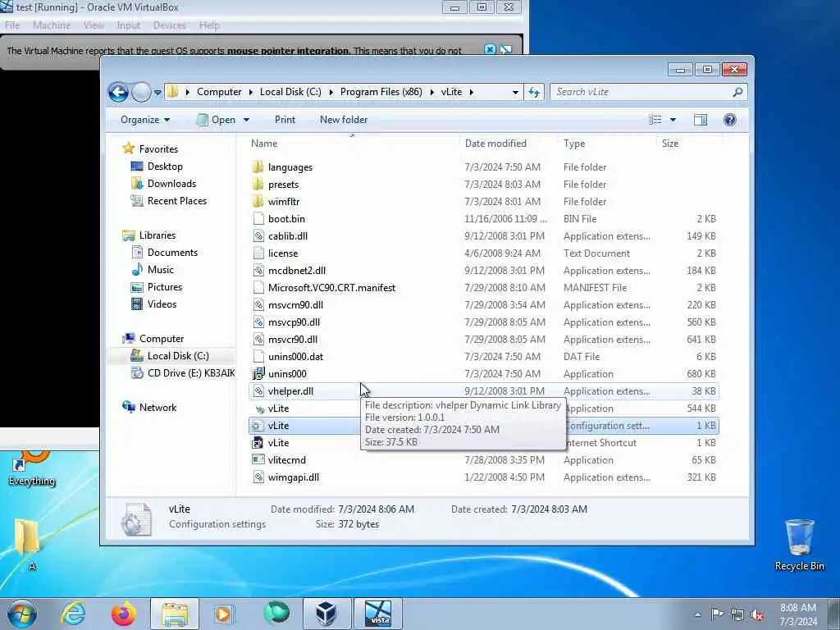The image size is (840, 630).
Task: Expand the Open button dropdown arrow
Action: [246, 120]
